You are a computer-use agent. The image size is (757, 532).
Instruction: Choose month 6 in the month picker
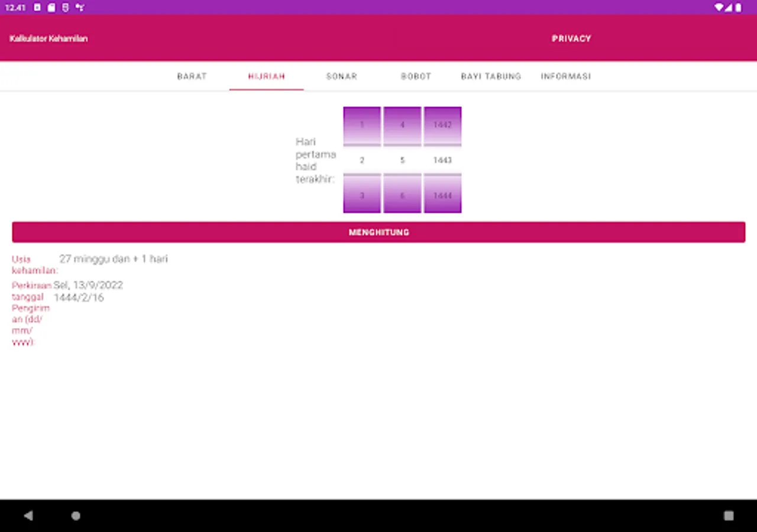pos(402,195)
